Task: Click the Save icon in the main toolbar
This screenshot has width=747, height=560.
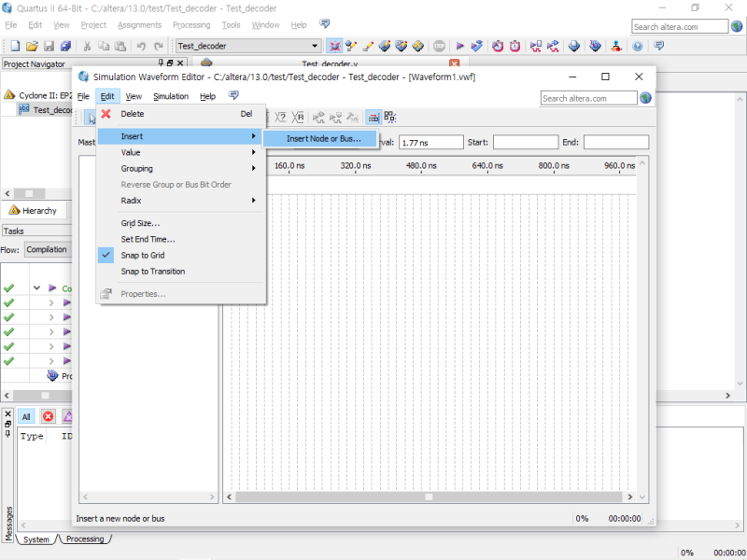Action: (49, 47)
